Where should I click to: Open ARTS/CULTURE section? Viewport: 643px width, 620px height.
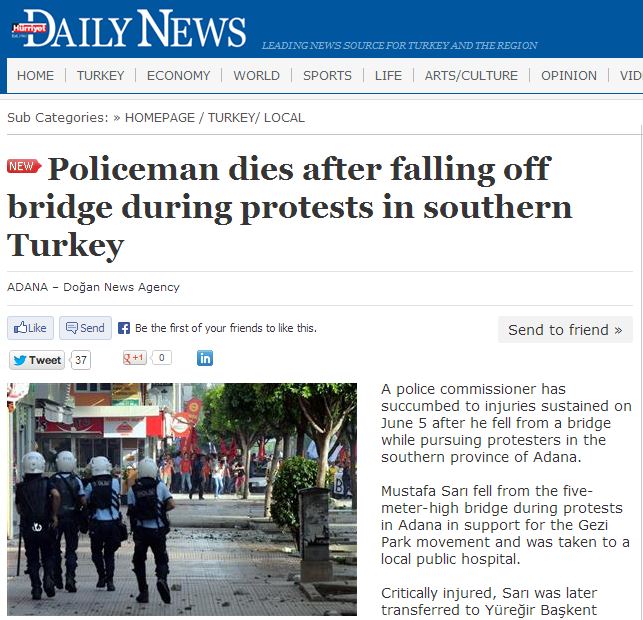[471, 75]
